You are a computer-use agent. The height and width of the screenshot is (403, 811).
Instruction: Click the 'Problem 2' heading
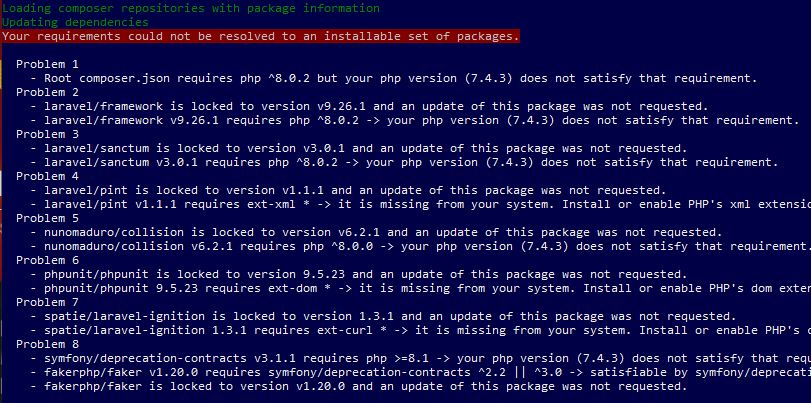48,92
